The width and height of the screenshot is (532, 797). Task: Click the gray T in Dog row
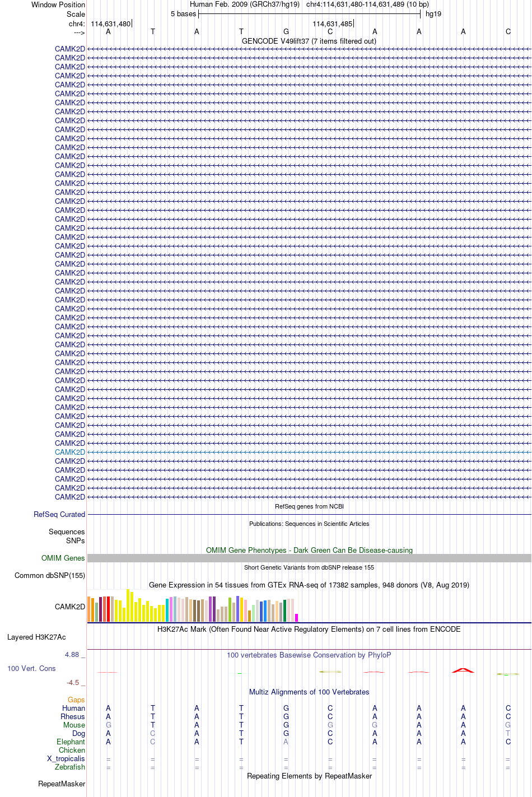point(508,733)
